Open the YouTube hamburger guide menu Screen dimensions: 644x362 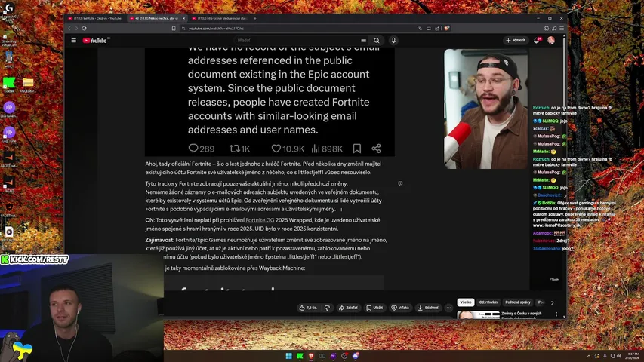coord(73,40)
